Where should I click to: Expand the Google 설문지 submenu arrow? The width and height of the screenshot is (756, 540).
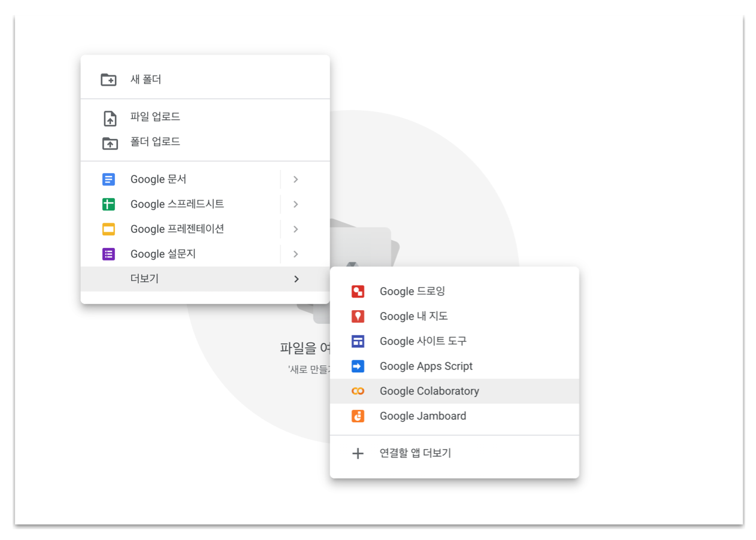point(296,254)
